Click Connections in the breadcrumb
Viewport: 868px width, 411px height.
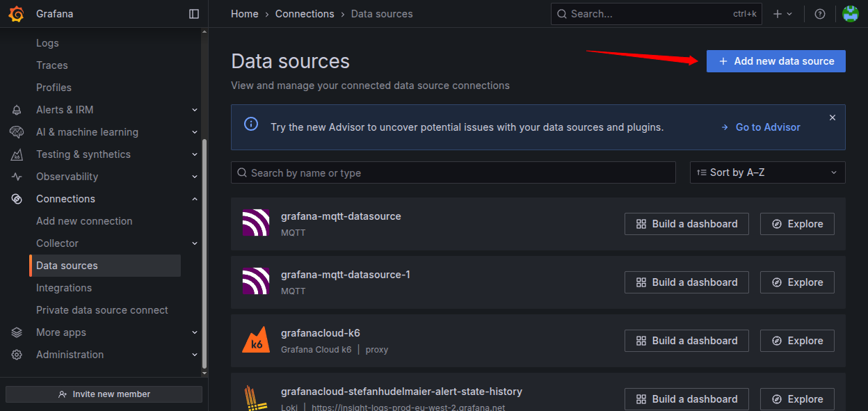tap(305, 14)
